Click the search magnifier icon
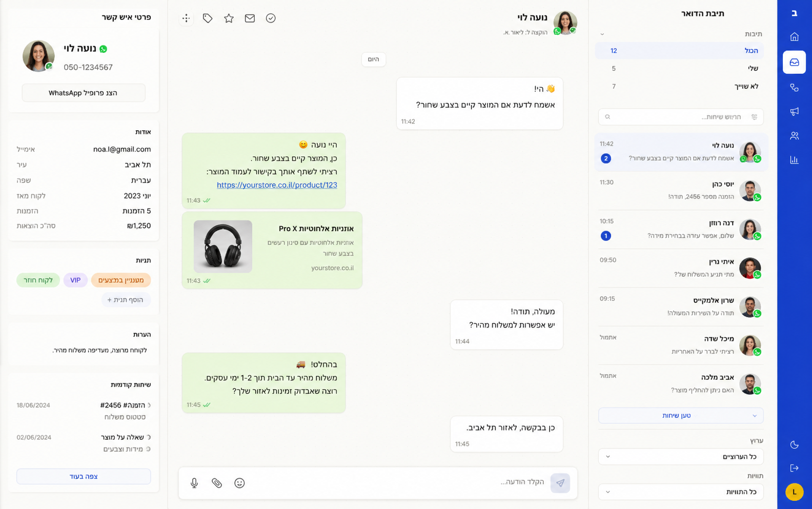Image resolution: width=812 pixels, height=509 pixels. tap(607, 117)
